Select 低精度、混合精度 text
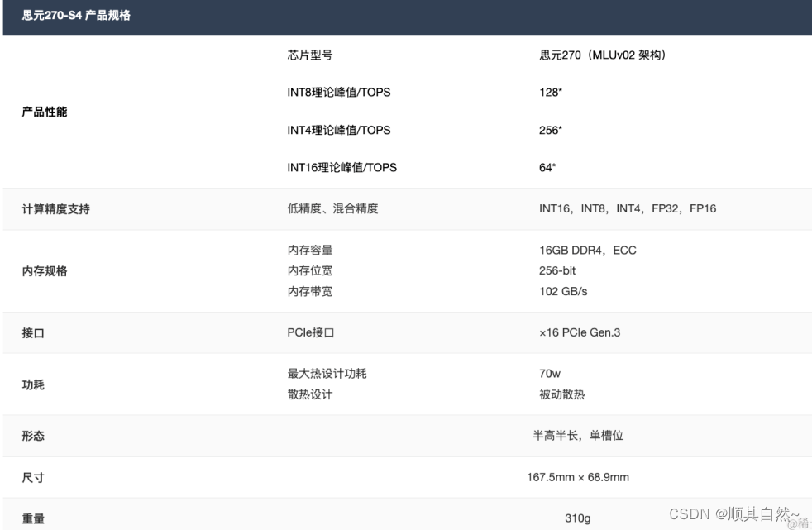Screen dimensions: 812x530 [x=332, y=208]
